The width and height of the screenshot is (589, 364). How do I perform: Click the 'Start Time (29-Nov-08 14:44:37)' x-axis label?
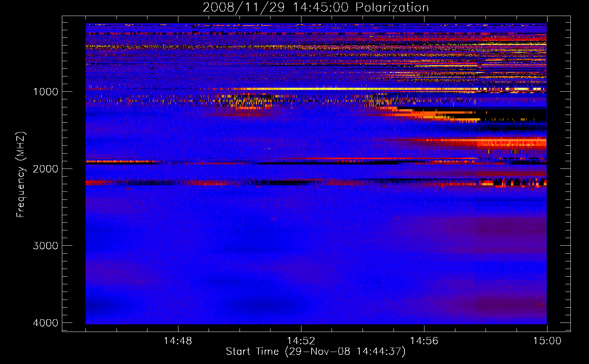click(x=316, y=352)
